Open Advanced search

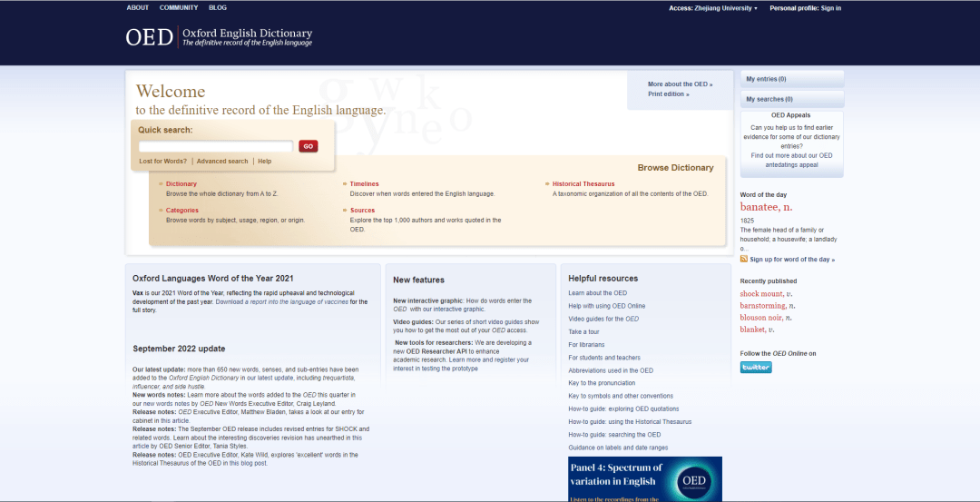point(222,162)
